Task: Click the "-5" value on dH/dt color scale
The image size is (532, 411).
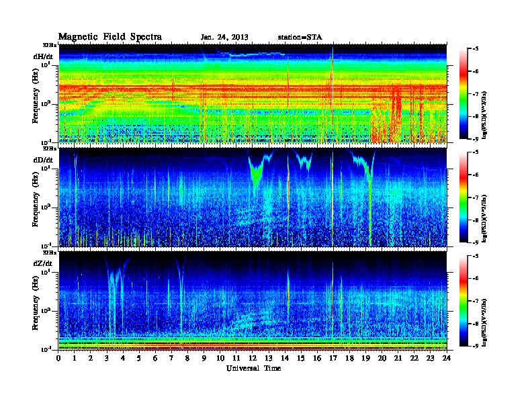Action: 475,49
